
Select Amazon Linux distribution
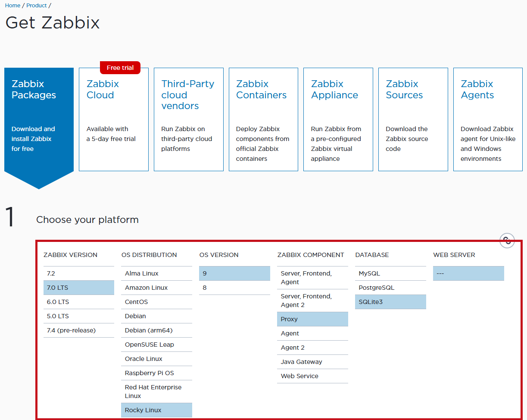157,288
